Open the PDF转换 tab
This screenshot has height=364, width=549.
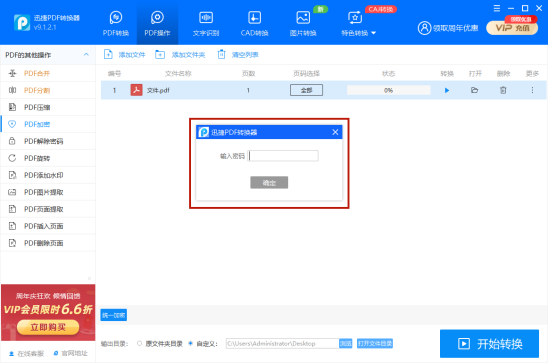(x=116, y=24)
